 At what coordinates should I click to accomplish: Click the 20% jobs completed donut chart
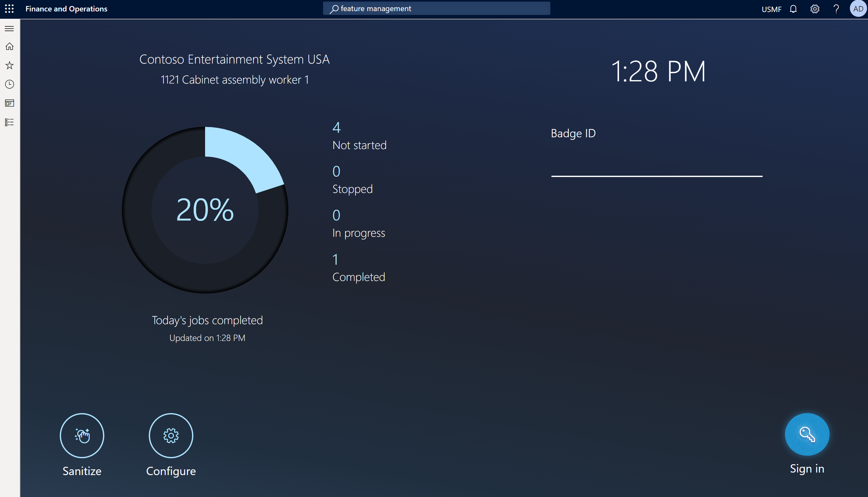coord(205,210)
